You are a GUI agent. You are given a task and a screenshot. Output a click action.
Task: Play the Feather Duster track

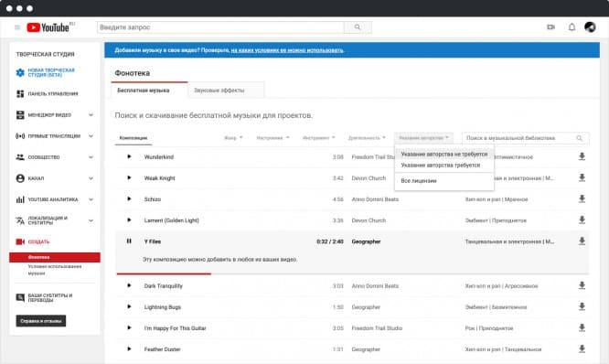tap(129, 348)
